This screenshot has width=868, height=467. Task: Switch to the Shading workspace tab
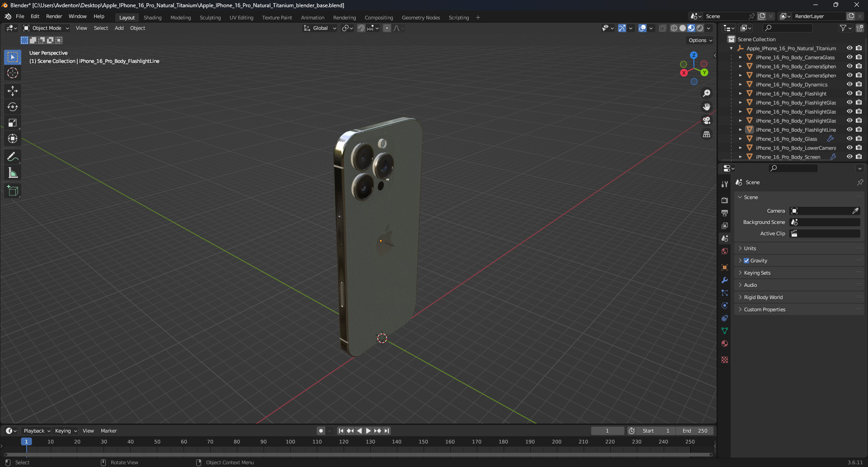coord(152,18)
